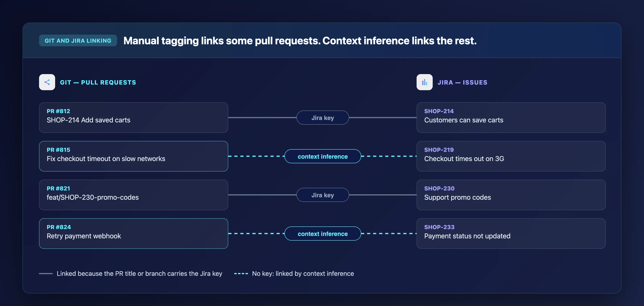
Task: Open the SHOP-219 Checkout times out issue
Action: tap(511, 156)
